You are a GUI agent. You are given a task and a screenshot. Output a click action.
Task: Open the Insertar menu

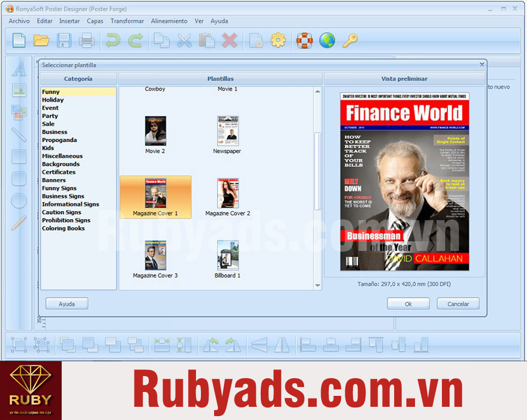pyautogui.click(x=69, y=21)
